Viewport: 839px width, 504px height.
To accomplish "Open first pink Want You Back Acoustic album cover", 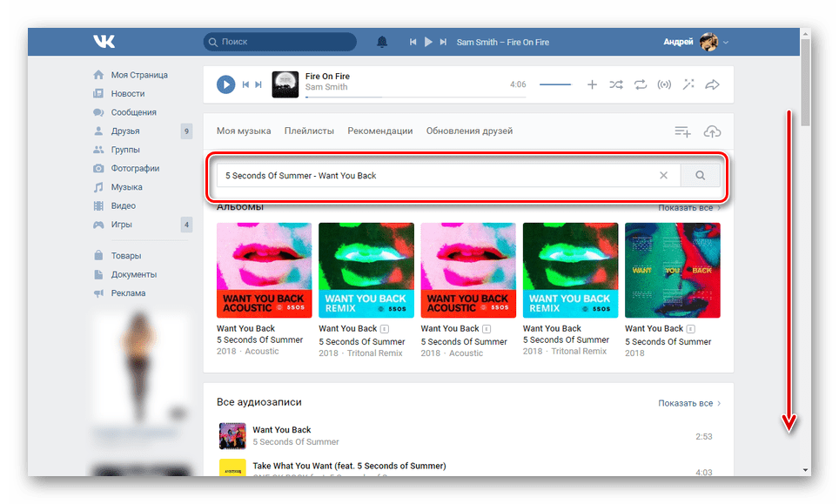I will 265,270.
